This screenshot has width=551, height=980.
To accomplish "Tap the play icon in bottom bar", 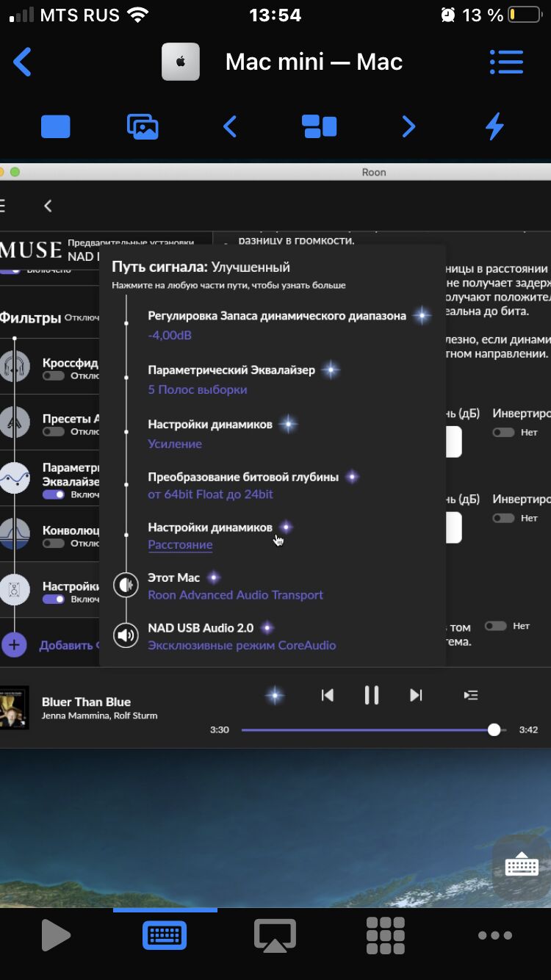I will click(x=56, y=936).
